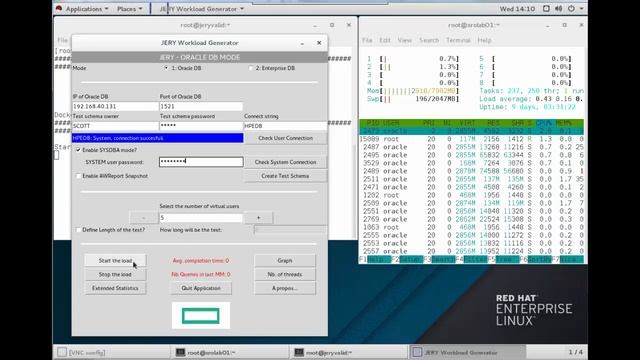Click Check System Connection button

tap(285, 162)
